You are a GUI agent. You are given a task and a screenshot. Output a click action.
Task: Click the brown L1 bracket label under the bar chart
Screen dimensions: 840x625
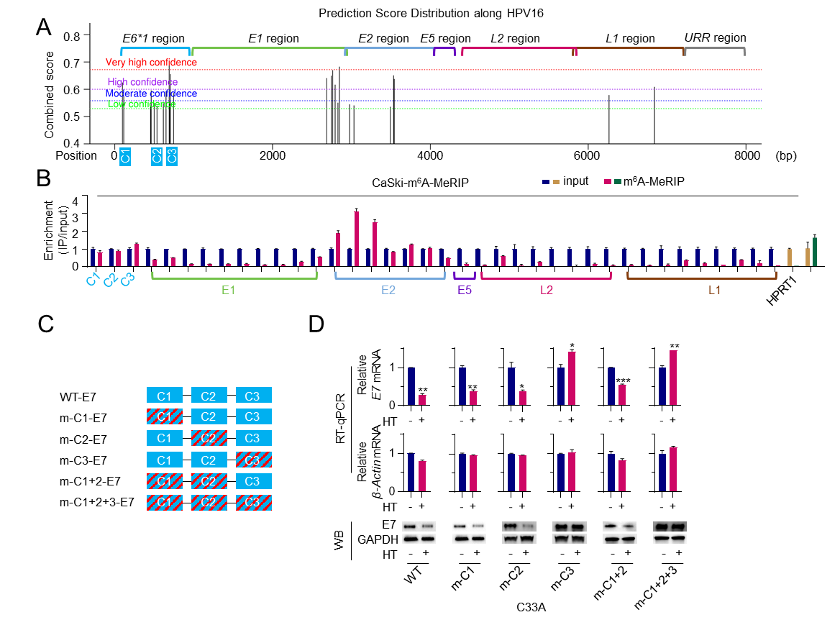[x=714, y=291]
